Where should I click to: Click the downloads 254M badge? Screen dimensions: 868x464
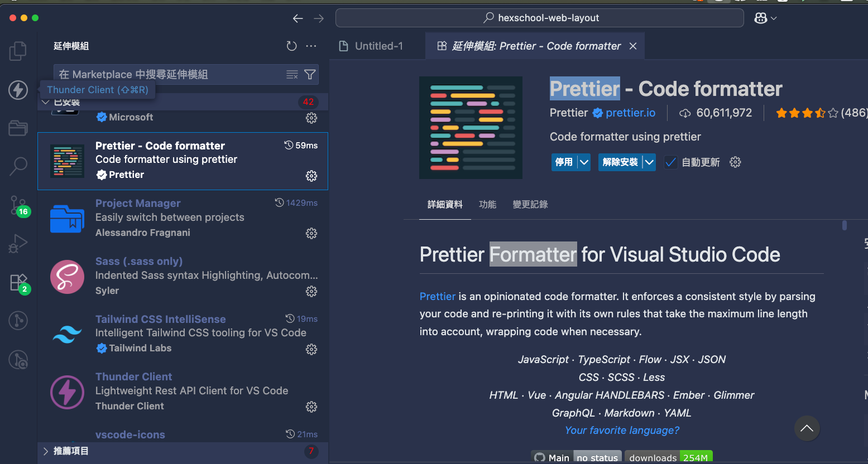668,457
